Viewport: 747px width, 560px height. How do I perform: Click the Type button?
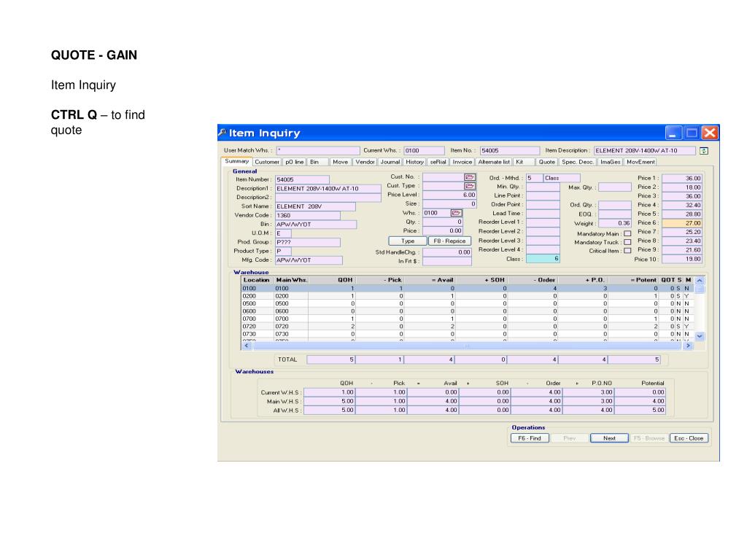[x=407, y=241]
